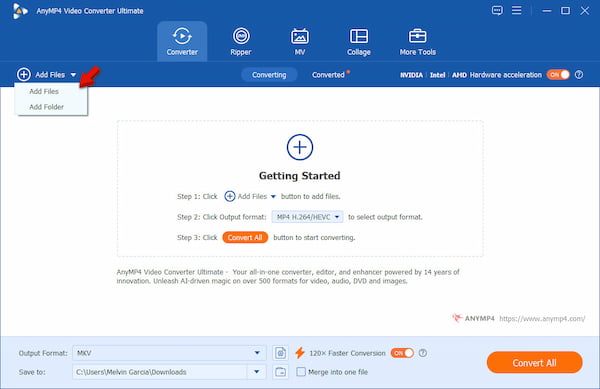Open the MP4 H.264/HEVC format dropdown

[x=307, y=217]
